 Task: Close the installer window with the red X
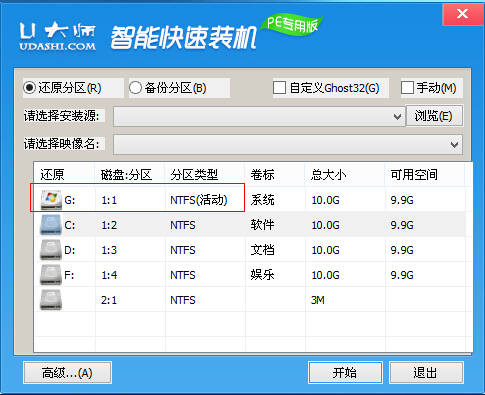[x=463, y=14]
